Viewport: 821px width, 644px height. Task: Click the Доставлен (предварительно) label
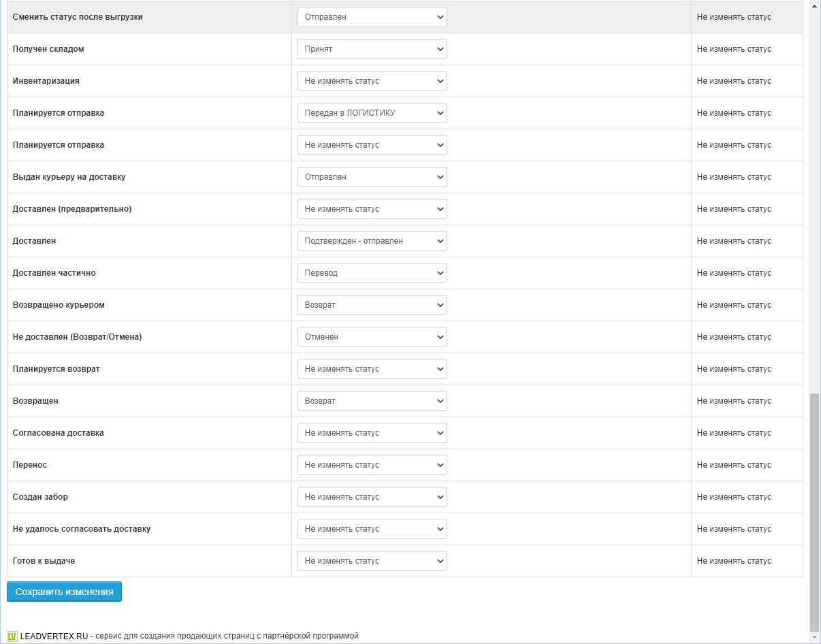pos(72,209)
